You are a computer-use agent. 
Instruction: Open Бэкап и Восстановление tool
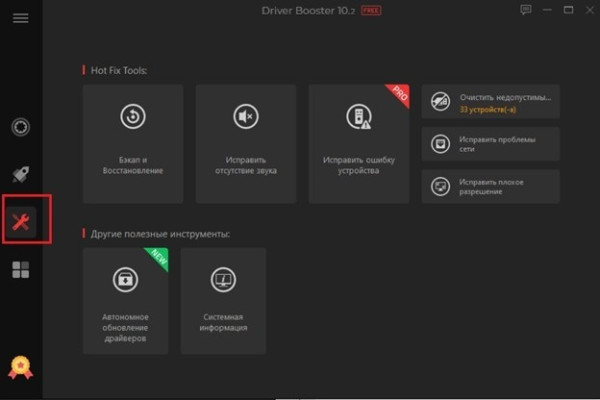click(x=133, y=144)
